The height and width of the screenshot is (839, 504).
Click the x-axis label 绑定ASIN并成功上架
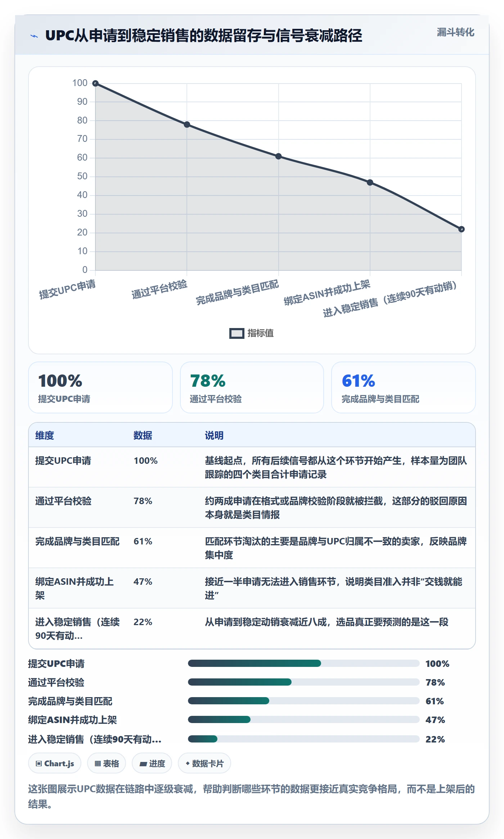pos(327,293)
